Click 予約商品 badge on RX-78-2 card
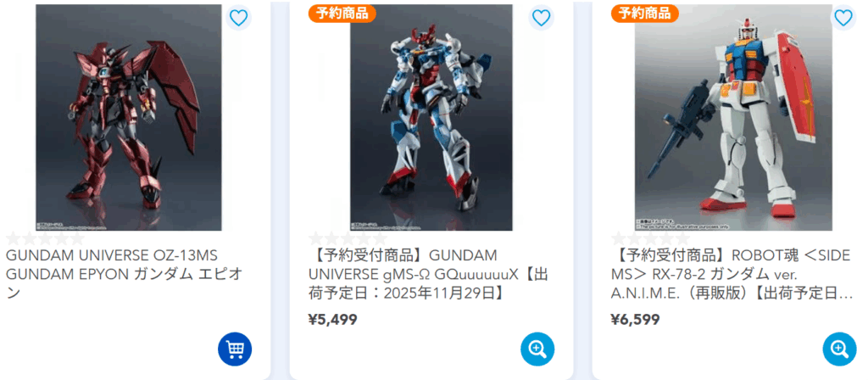 tap(645, 13)
